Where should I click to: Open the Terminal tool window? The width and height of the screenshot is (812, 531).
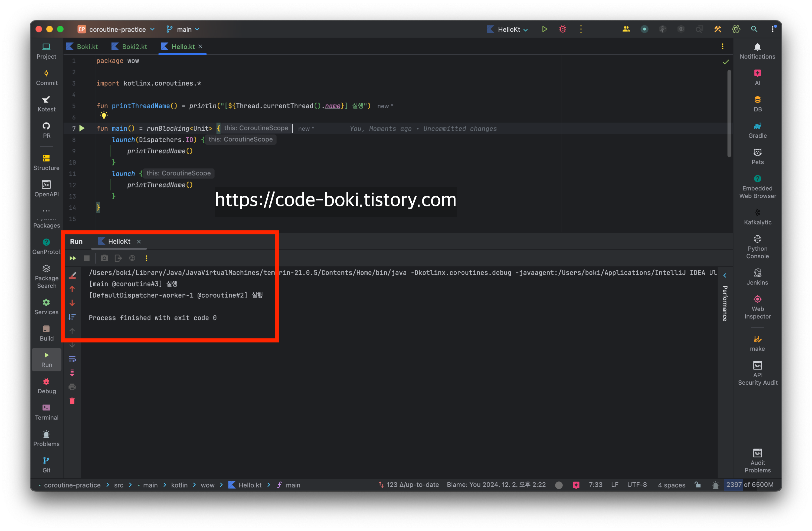[46, 412]
